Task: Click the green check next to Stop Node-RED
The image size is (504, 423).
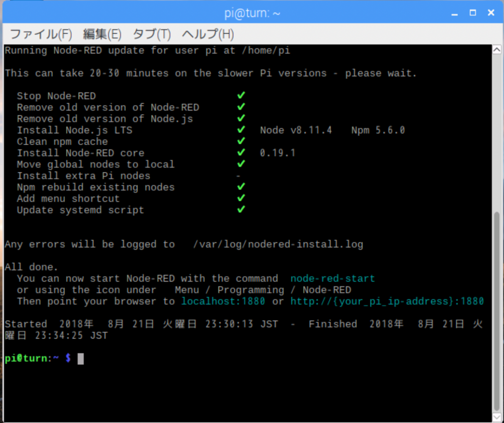Action: pos(241,95)
